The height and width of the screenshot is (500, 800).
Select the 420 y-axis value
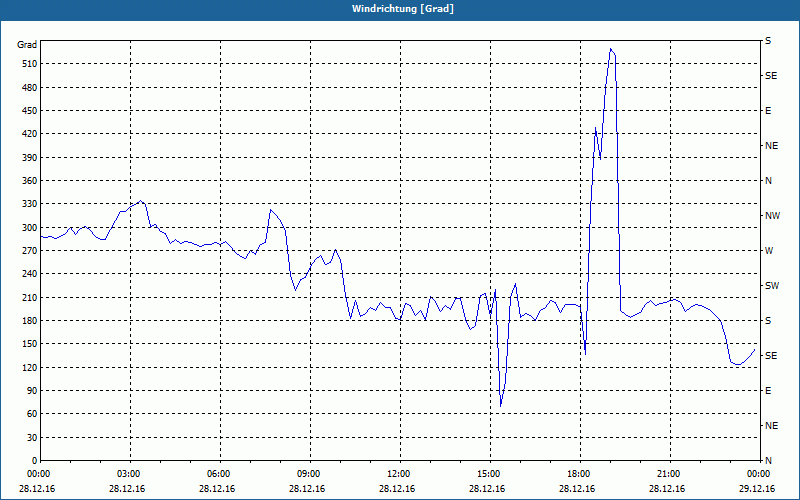coord(30,134)
